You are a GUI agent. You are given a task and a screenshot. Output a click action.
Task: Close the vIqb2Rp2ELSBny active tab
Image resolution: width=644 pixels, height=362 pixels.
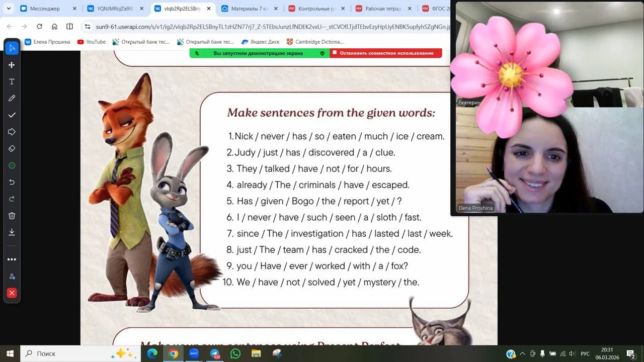pos(208,9)
